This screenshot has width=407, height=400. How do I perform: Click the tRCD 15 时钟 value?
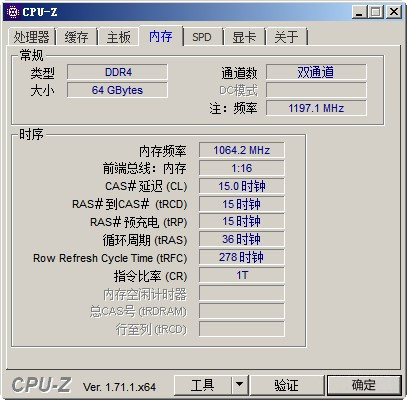pyautogui.click(x=242, y=204)
